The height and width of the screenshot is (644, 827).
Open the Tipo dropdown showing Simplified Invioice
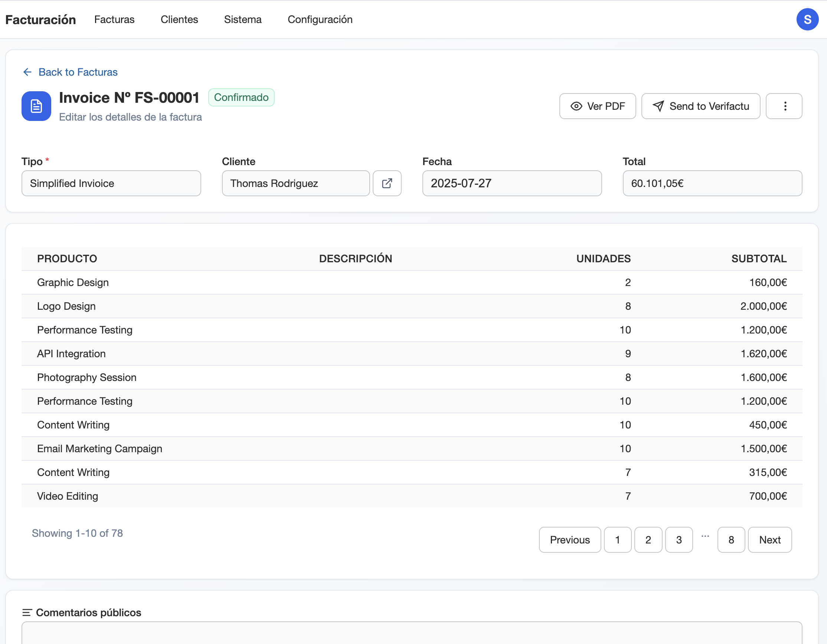tap(111, 183)
